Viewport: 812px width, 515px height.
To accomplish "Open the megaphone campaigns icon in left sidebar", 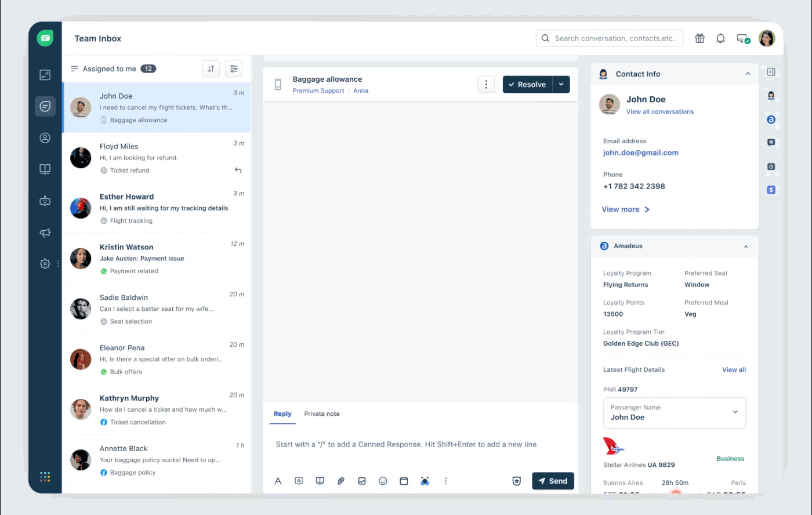I will (45, 233).
